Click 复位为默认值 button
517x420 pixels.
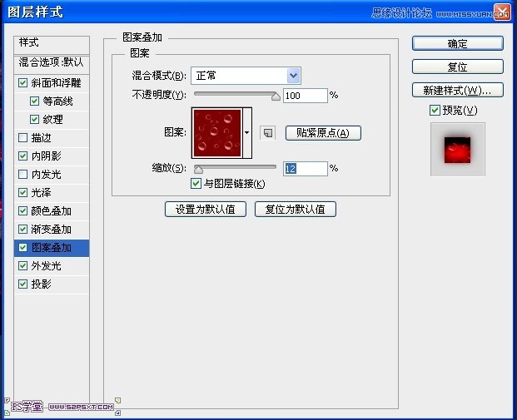tap(296, 210)
